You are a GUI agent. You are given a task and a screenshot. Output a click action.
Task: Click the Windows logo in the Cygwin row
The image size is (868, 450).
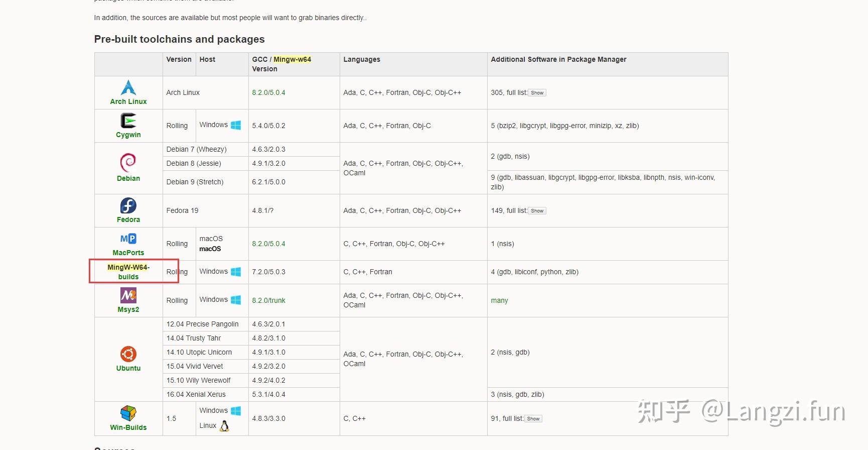point(236,125)
